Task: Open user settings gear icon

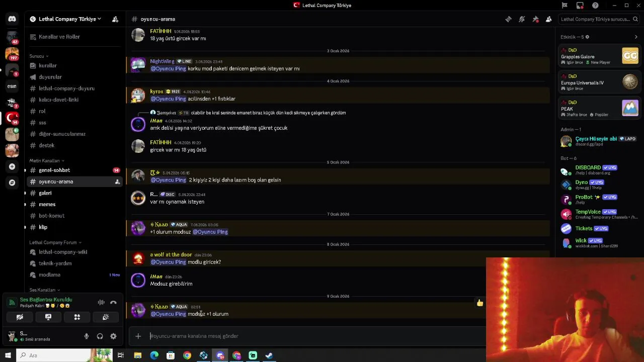Action: (x=113, y=336)
